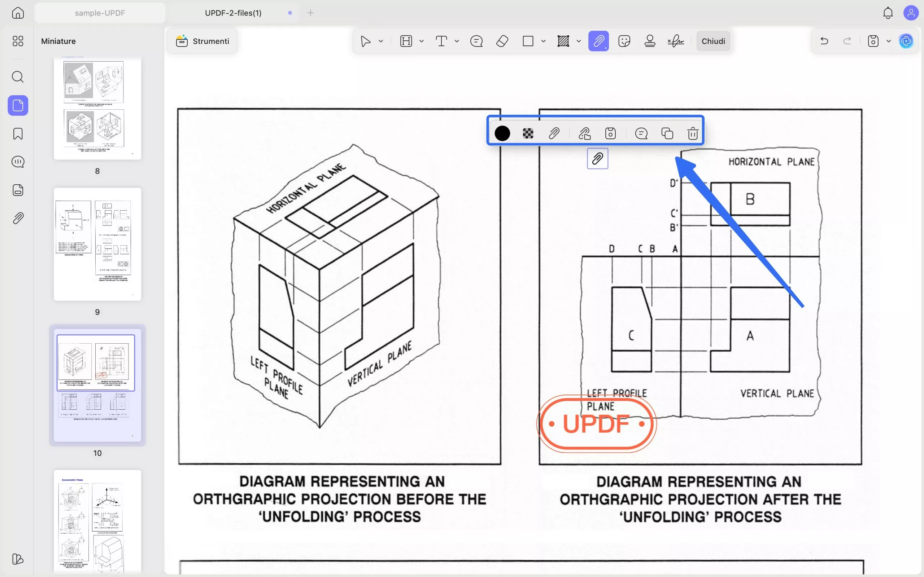Image resolution: width=924 pixels, height=577 pixels.
Task: Click the stamp tool icon
Action: click(x=650, y=41)
